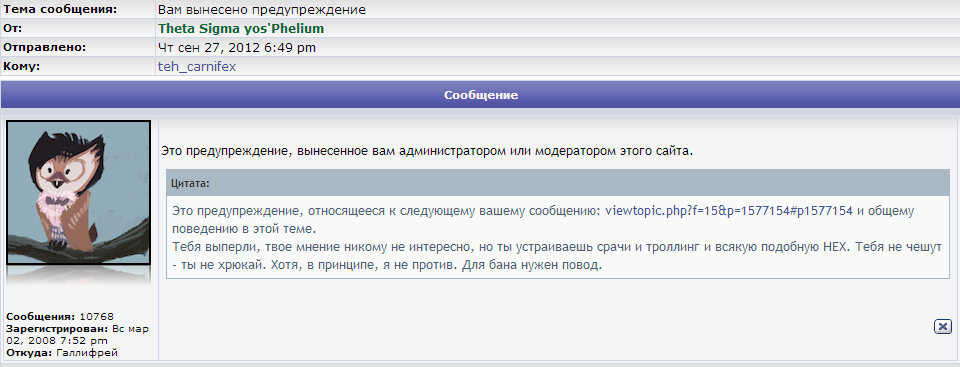Click the sent date 'Чт сен 27, 2012 6:49 pm'
This screenshot has width=960, height=367.
pos(237,48)
